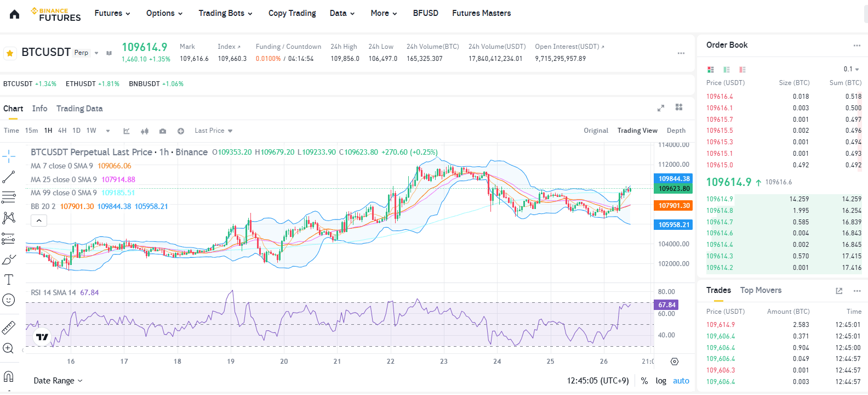Toggle the magnet mode icon

[x=9, y=376]
